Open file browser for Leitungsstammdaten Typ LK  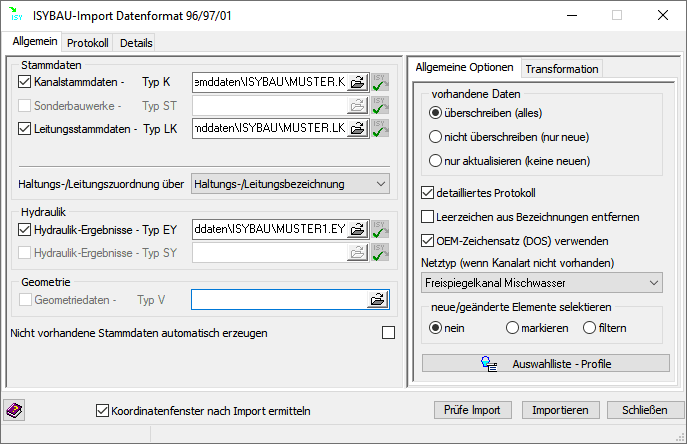[357, 128]
